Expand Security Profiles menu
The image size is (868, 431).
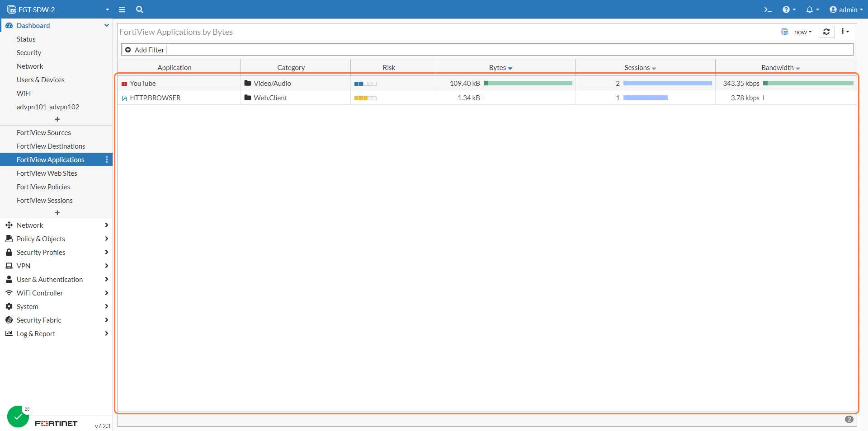pyautogui.click(x=57, y=252)
